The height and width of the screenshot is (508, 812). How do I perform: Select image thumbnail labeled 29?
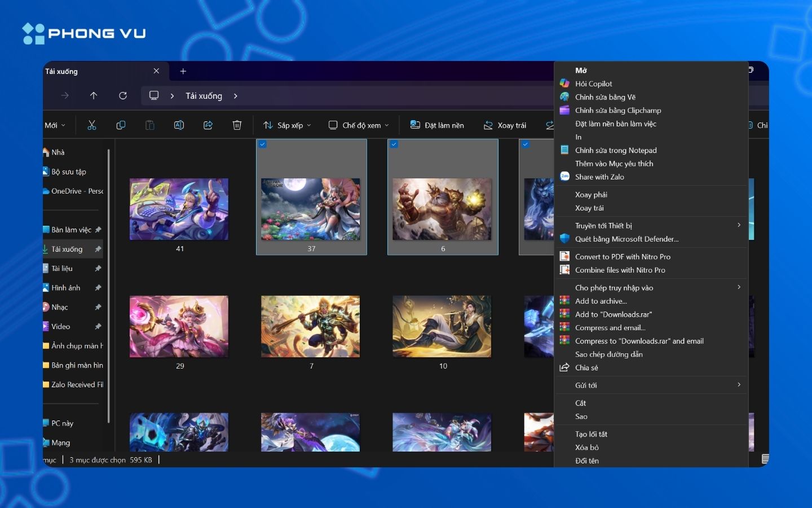[179, 326]
